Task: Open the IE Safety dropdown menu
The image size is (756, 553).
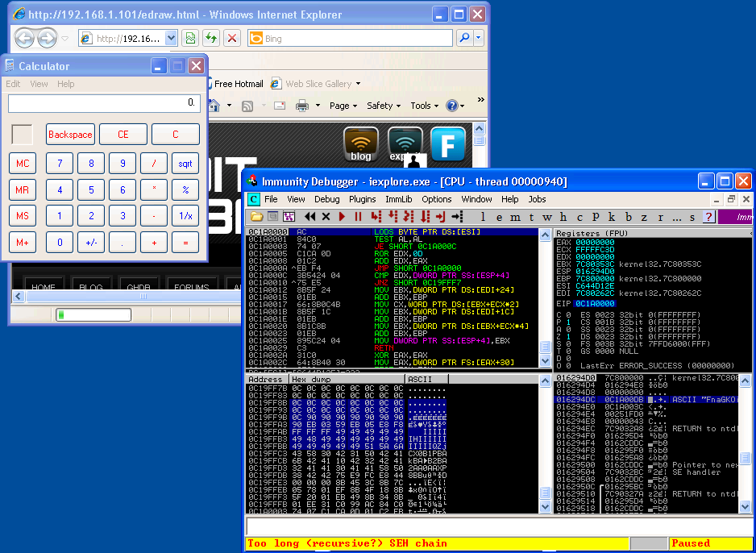Action: [x=384, y=106]
